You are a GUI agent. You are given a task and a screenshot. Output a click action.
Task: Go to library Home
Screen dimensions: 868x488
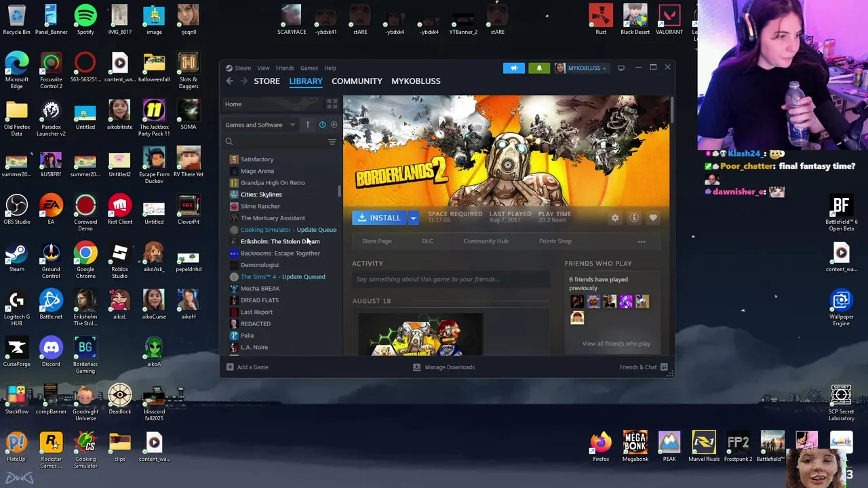tap(233, 104)
